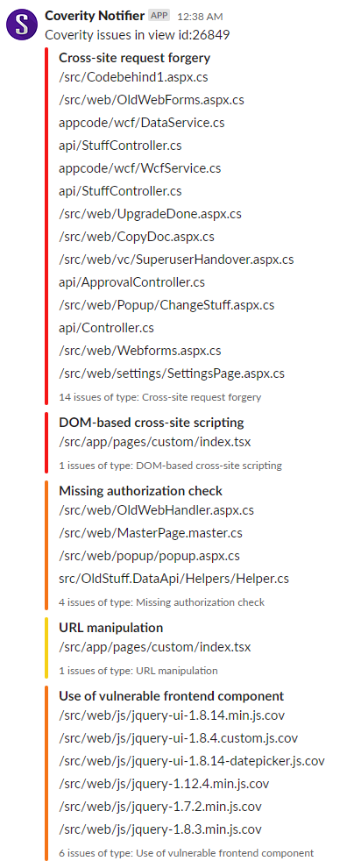361x868 pixels.
Task: Click the /src/Codebehind1.aspx.cs file entry
Action: point(133,77)
